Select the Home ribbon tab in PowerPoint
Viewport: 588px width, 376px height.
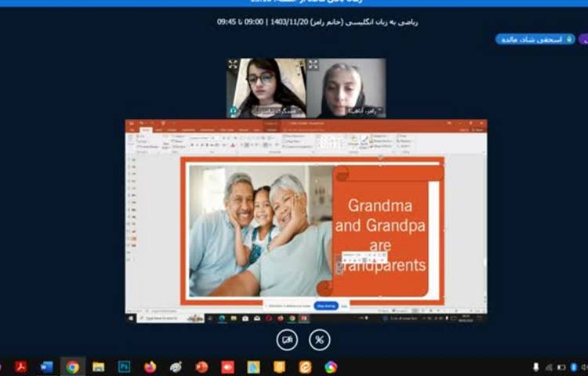[x=145, y=129]
